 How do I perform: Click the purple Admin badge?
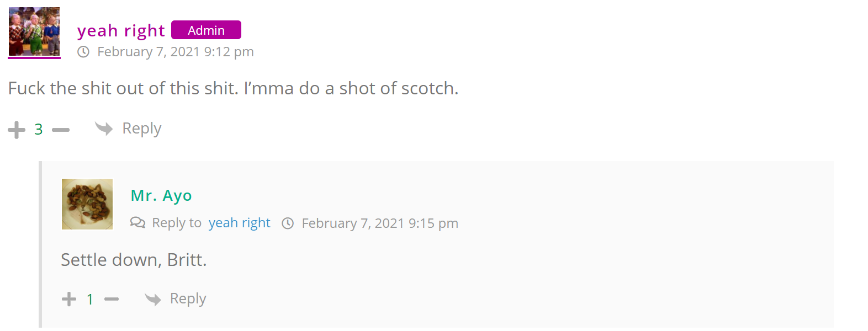coord(206,30)
